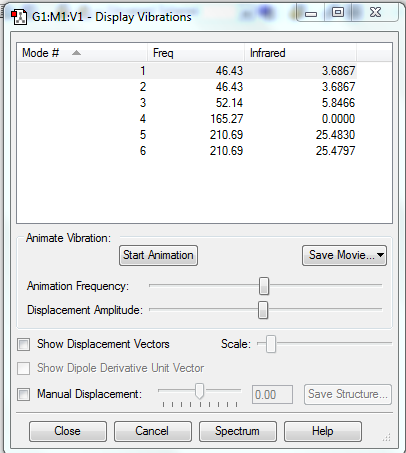Open the Spectrum view button

coord(237,431)
